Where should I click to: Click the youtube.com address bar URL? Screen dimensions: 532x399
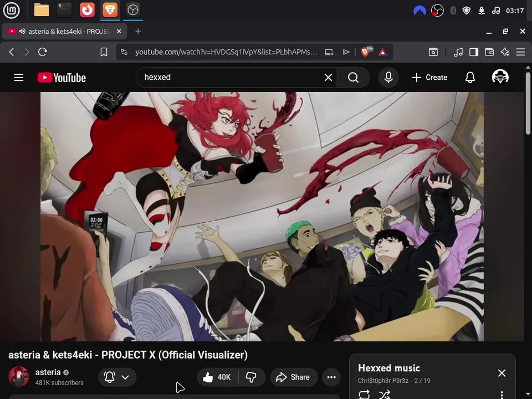[x=226, y=52]
